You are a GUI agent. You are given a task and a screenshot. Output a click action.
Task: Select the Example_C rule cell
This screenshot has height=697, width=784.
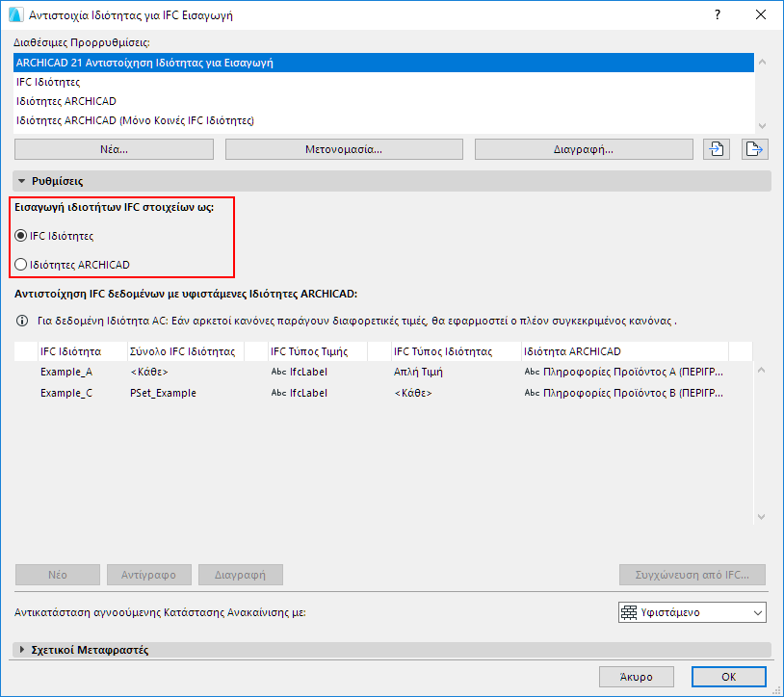point(66,393)
